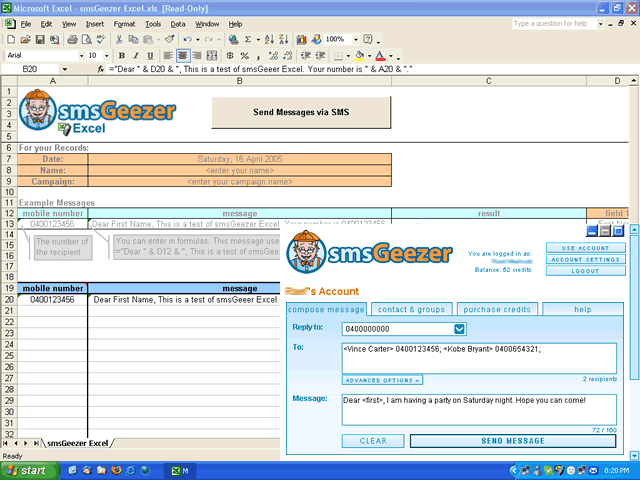Click the formula bar text

pos(260,69)
